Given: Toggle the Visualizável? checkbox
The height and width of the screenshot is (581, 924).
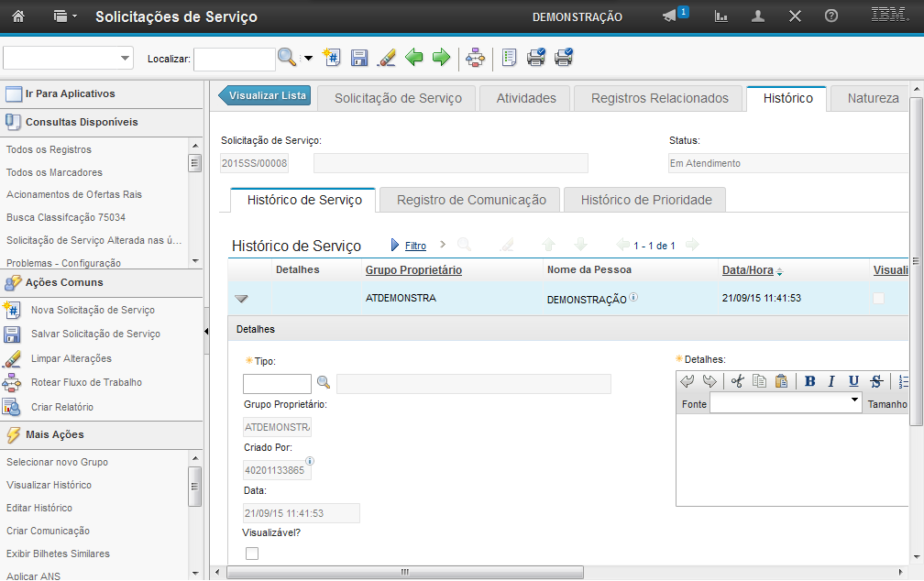Looking at the screenshot, I should point(252,553).
